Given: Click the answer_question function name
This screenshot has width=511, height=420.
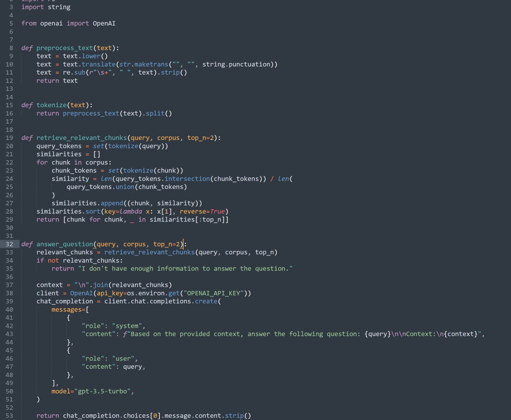Looking at the screenshot, I should click(x=64, y=244).
